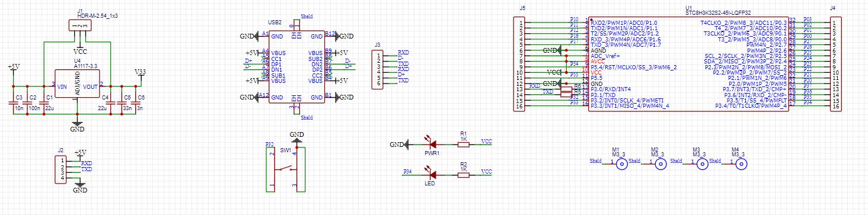
Task: Select capacitor C1 22u symbol
Action: pos(44,103)
